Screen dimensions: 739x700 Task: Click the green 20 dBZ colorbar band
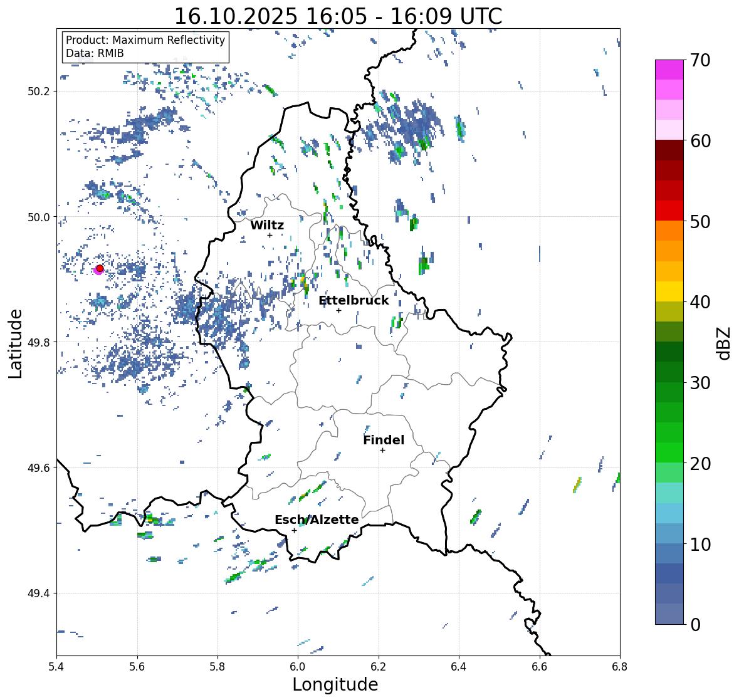click(x=669, y=452)
